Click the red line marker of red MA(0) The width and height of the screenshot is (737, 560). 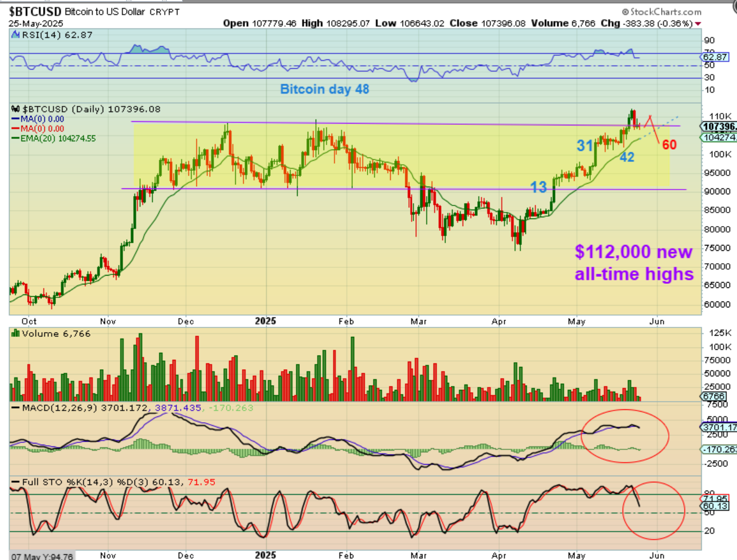[14, 128]
